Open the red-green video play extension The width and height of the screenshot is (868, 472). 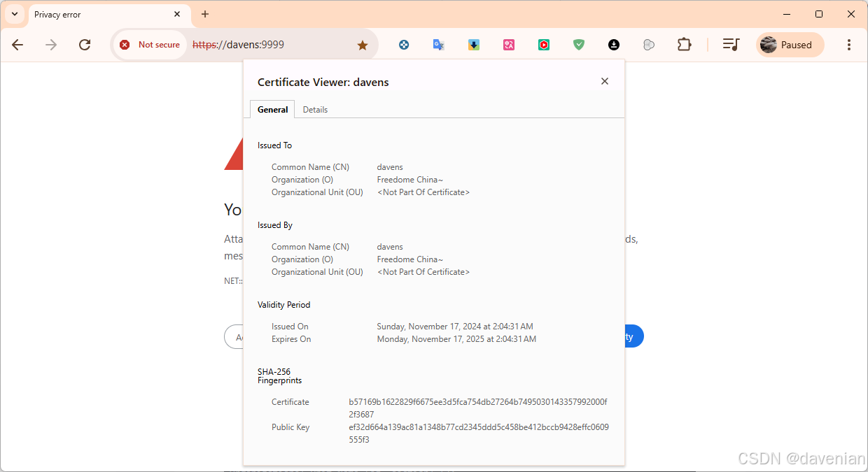point(544,45)
